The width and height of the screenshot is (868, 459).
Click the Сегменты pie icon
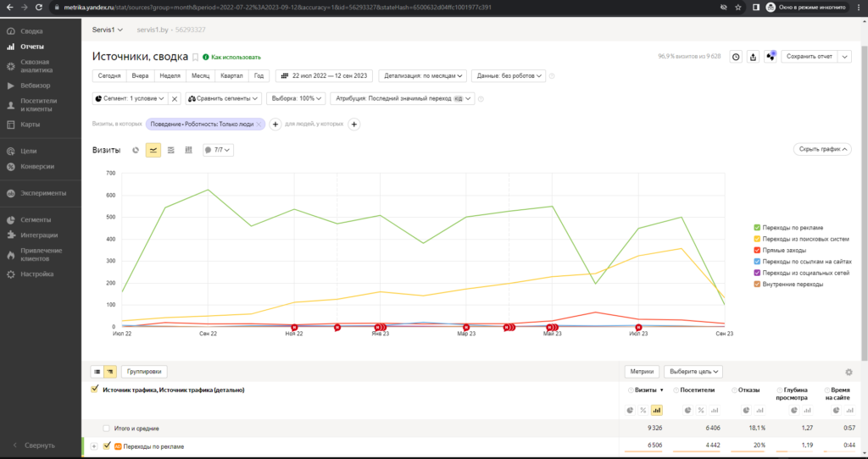click(x=10, y=220)
